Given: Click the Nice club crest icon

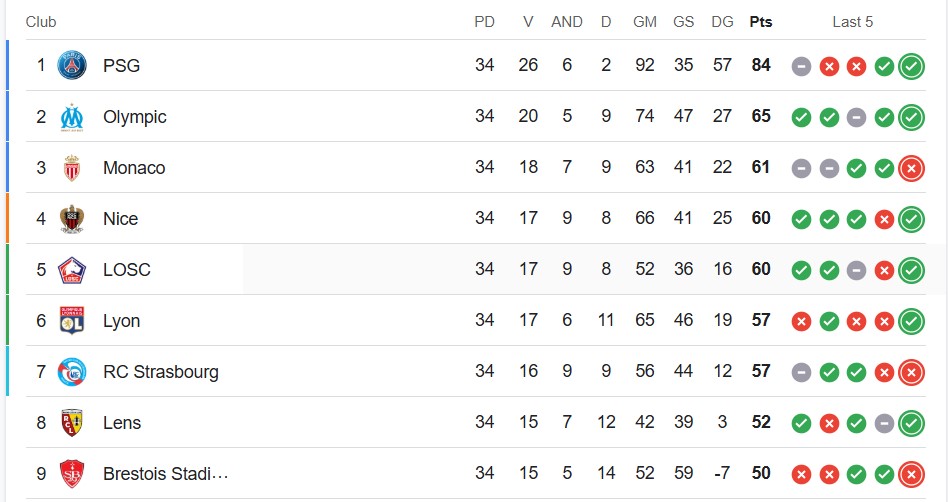Looking at the screenshot, I should pyautogui.click(x=72, y=218).
